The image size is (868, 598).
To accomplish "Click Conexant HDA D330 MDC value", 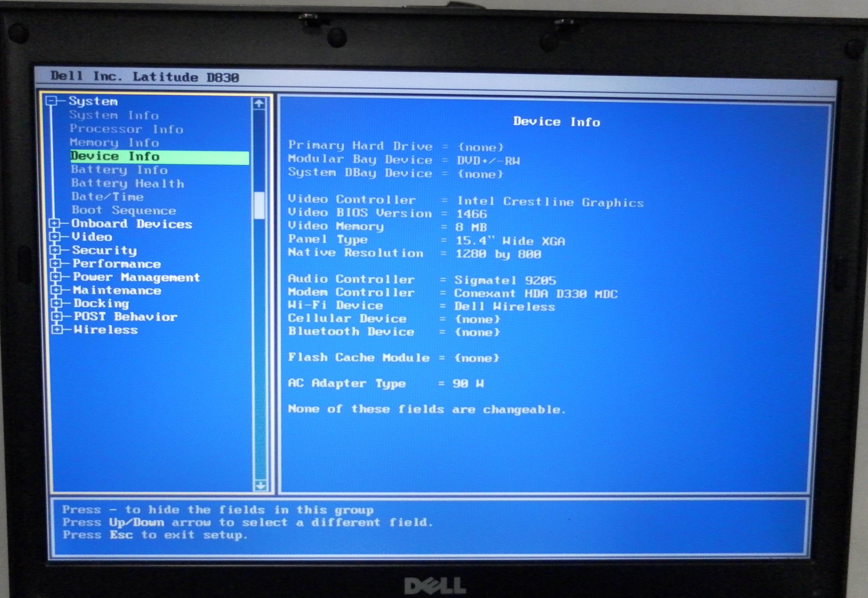I will tap(536, 293).
